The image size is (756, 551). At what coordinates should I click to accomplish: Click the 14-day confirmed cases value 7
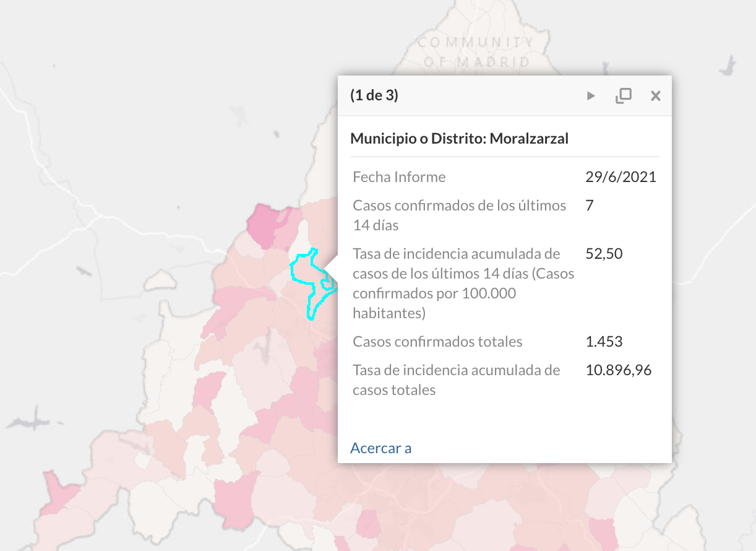coord(590,205)
